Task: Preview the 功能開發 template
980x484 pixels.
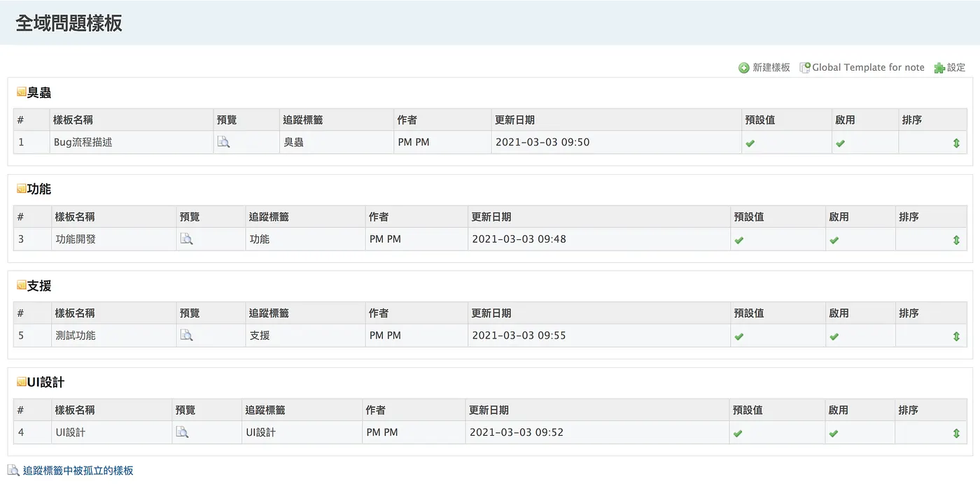Action: click(x=186, y=239)
